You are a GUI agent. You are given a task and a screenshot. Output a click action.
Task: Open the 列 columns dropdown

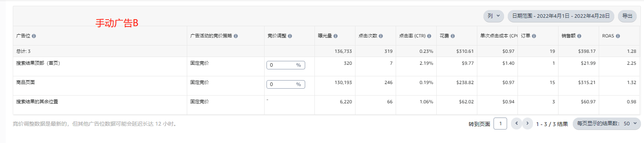point(494,16)
